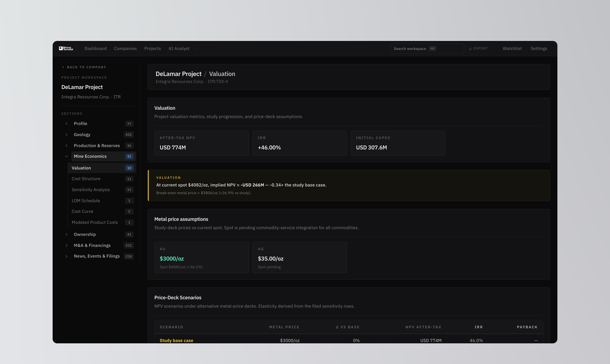Click the AU $3000/oz price card
610x364 pixels.
(201, 258)
